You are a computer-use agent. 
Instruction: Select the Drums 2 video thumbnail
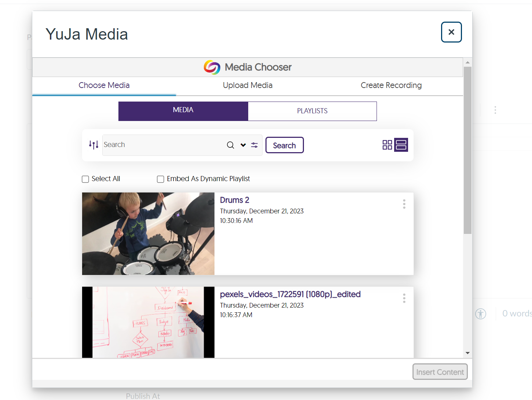pyautogui.click(x=148, y=234)
